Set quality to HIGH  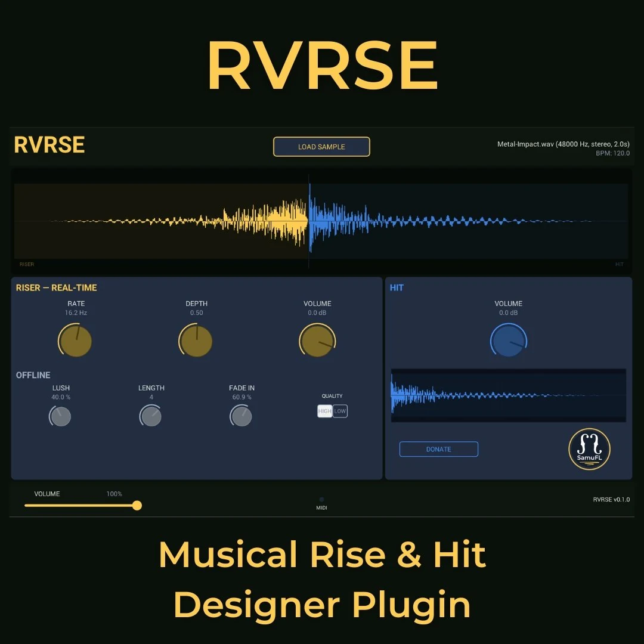tap(324, 411)
